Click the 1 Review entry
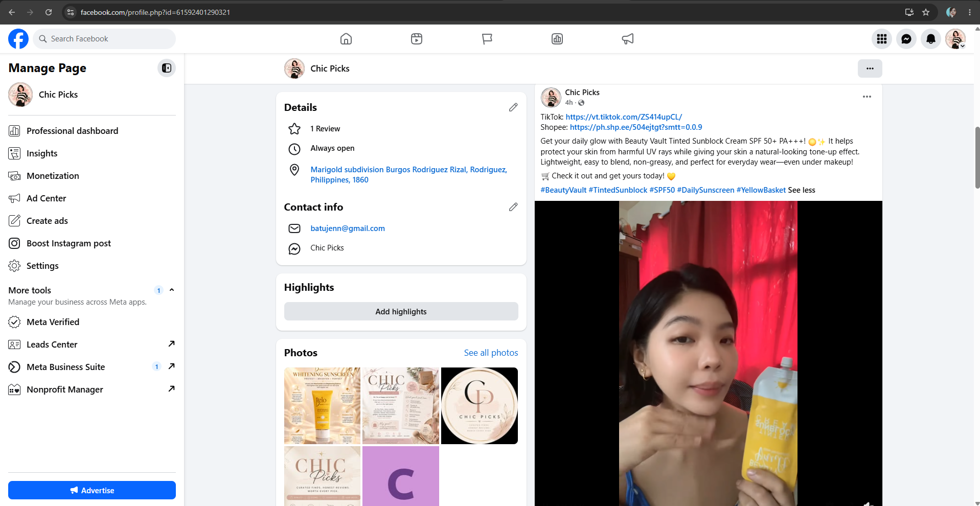Viewport: 980px width, 506px height. tap(325, 129)
